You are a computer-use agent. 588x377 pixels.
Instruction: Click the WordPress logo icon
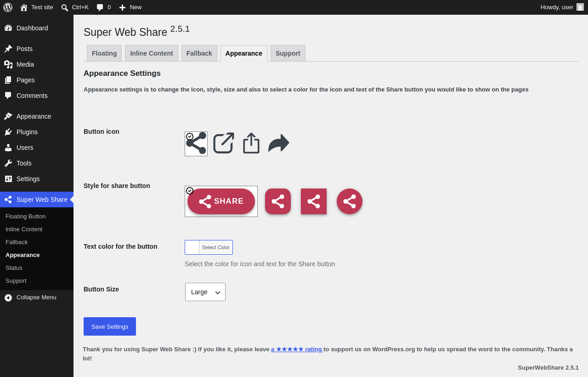8,7
